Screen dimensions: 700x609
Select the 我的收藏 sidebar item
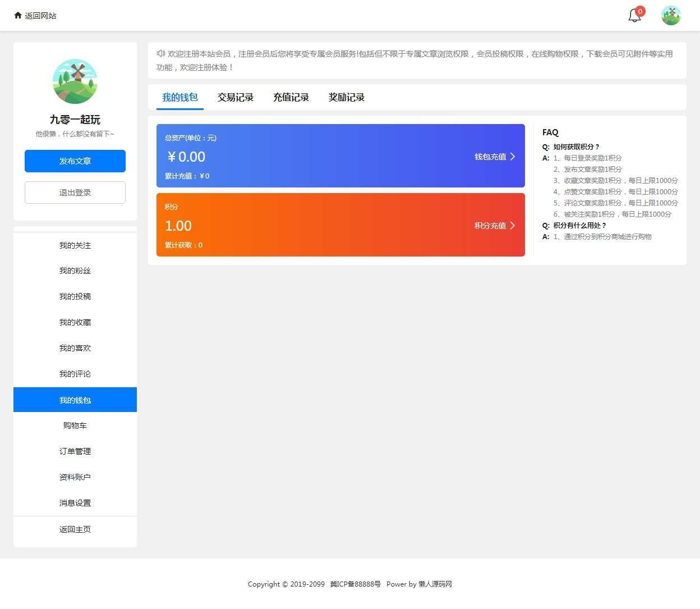tap(75, 322)
